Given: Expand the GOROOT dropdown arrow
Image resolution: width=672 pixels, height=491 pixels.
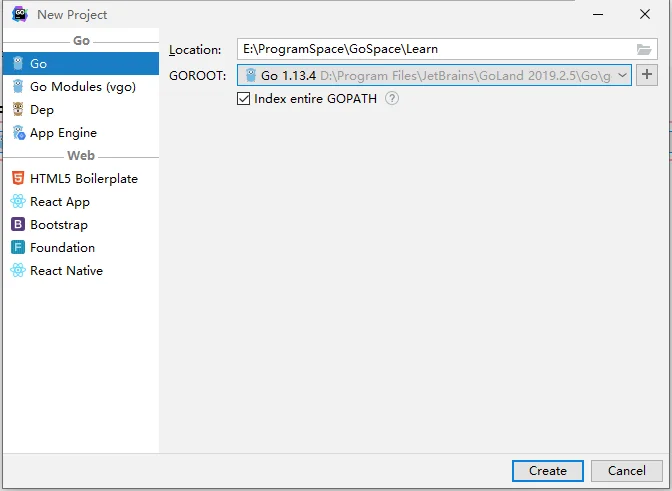Looking at the screenshot, I should 622,75.
